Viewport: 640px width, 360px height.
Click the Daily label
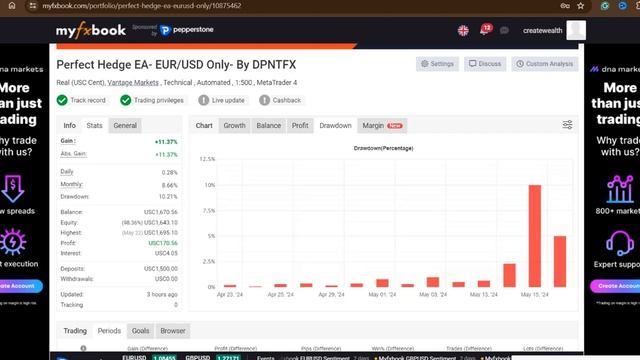pyautogui.click(x=67, y=172)
